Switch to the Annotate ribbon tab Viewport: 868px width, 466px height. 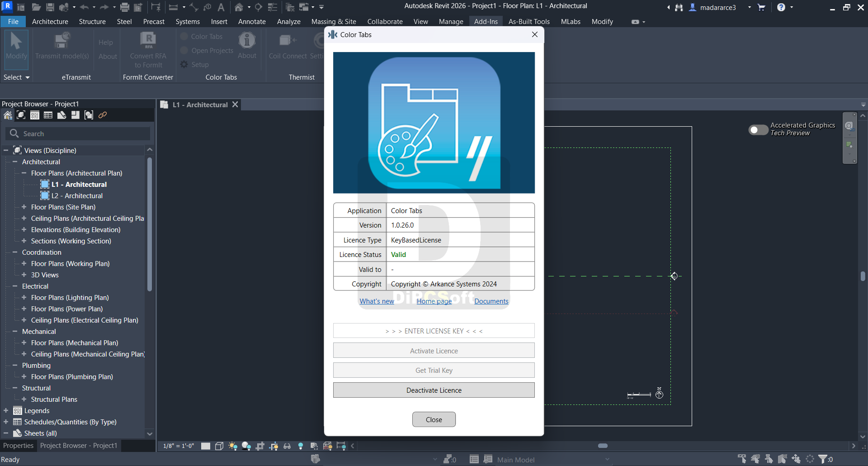click(252, 21)
